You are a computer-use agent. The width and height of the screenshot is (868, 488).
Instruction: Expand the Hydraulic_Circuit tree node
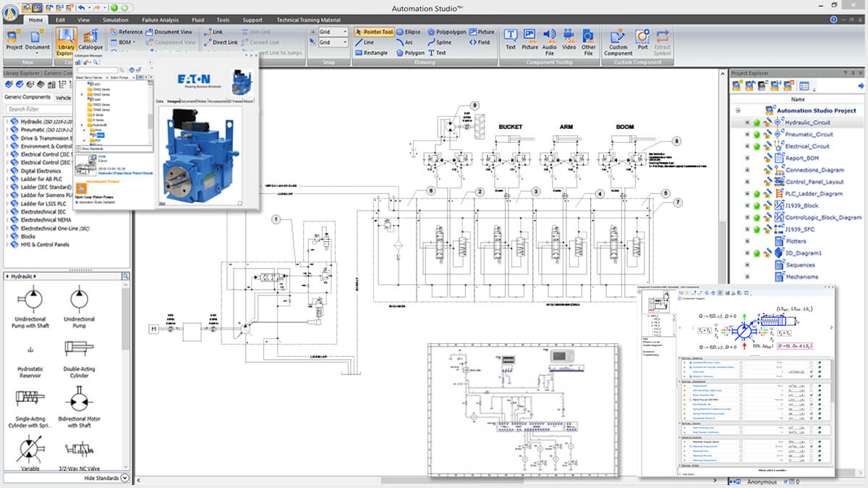(747, 123)
